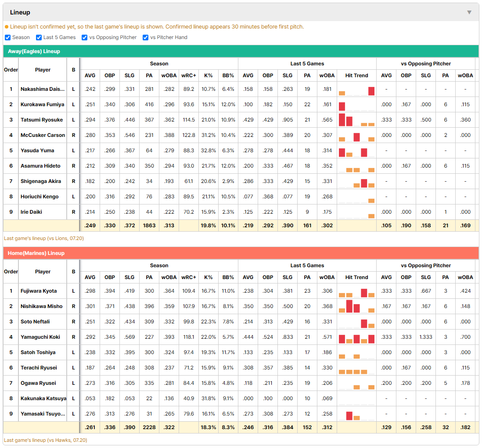Click Yasuda Yuma hit trend chart
Screen dimensions: 482x448
coord(356,151)
